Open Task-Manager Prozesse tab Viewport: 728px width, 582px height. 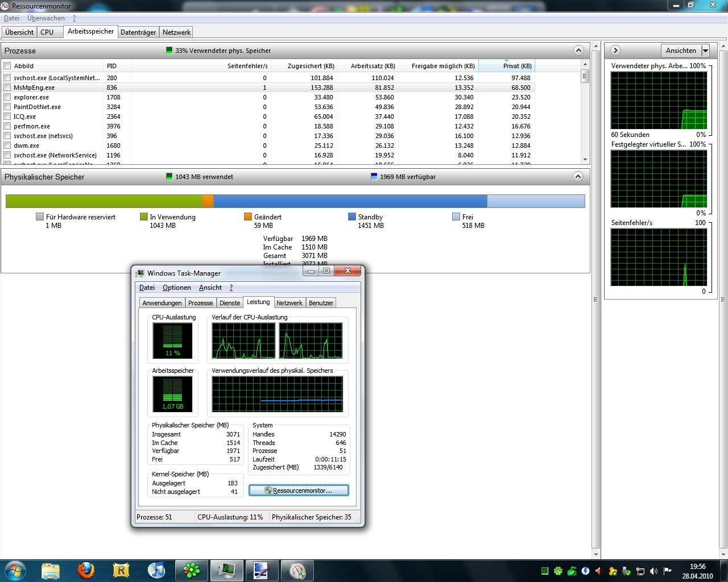(201, 303)
